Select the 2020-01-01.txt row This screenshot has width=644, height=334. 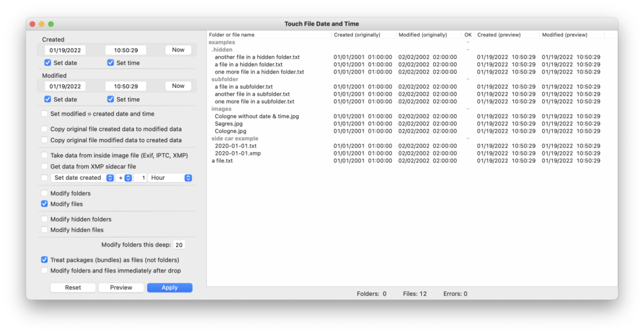[x=412, y=146]
